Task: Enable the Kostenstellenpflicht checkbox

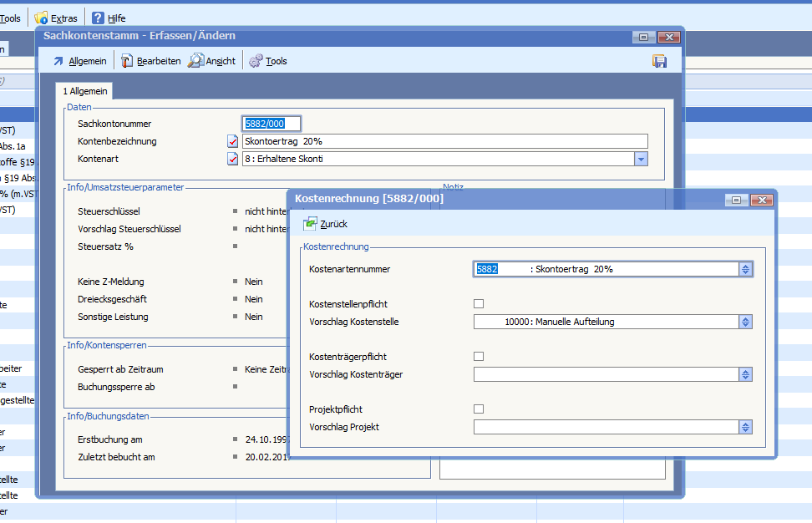Action: pyautogui.click(x=479, y=304)
